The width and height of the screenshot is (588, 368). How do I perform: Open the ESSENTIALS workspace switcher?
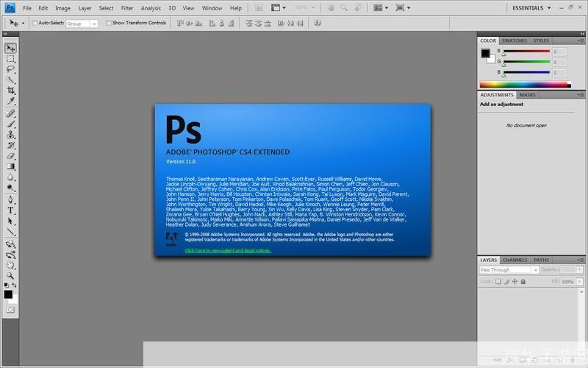(x=531, y=8)
